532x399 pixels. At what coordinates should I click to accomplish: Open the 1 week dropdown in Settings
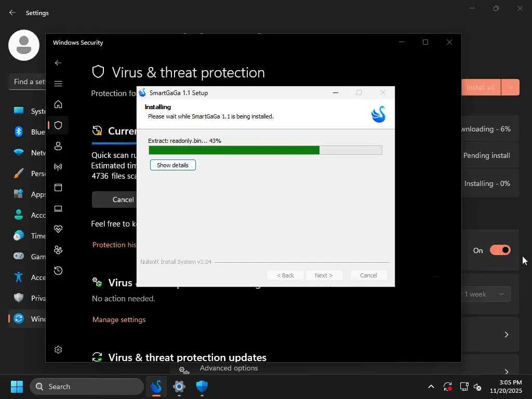(485, 294)
